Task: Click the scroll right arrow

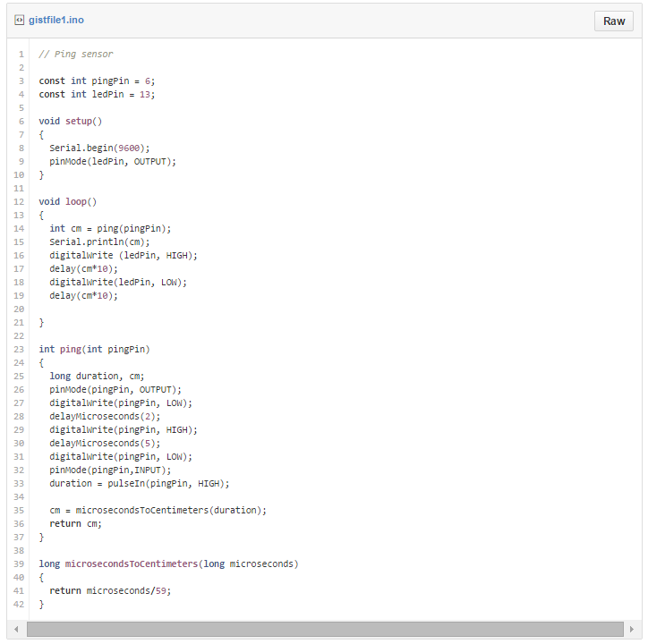Action: click(x=632, y=629)
